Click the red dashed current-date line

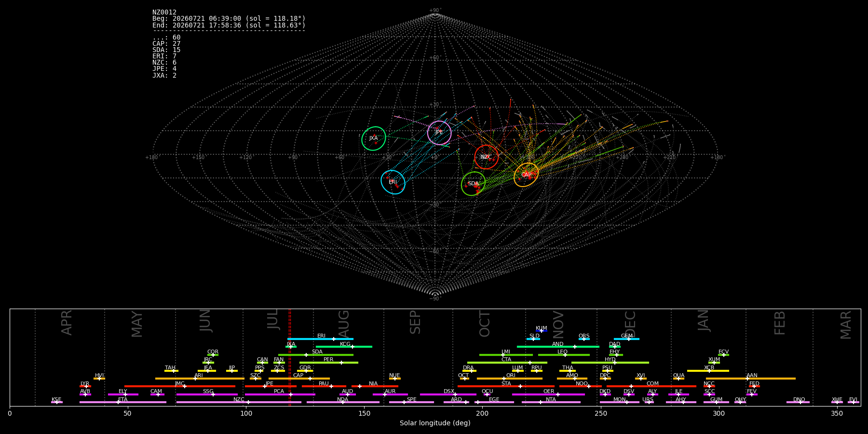click(x=290, y=357)
